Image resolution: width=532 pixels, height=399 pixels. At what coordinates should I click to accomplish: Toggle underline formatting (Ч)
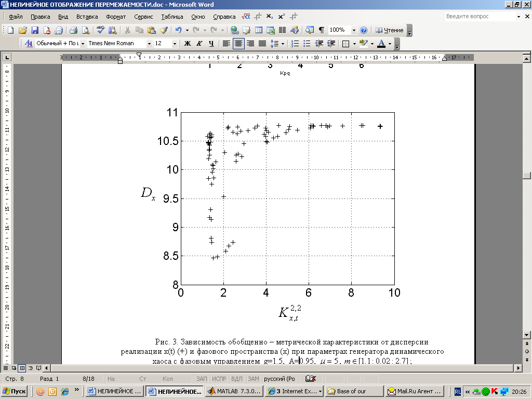(211, 44)
